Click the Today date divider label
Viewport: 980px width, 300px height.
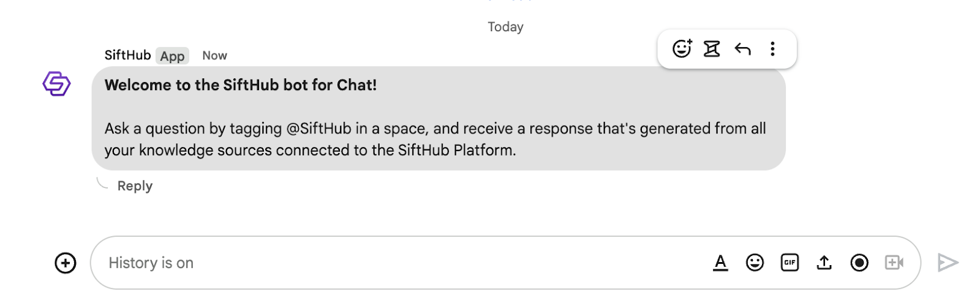click(x=505, y=27)
